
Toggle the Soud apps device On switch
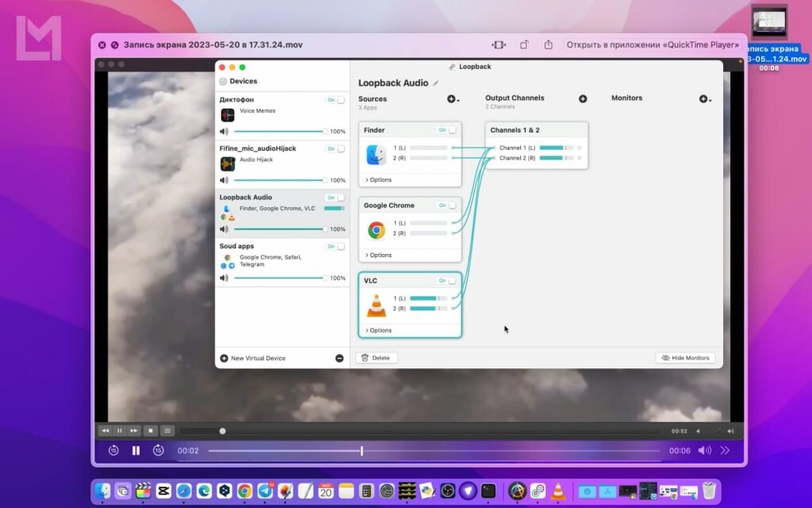click(x=335, y=247)
